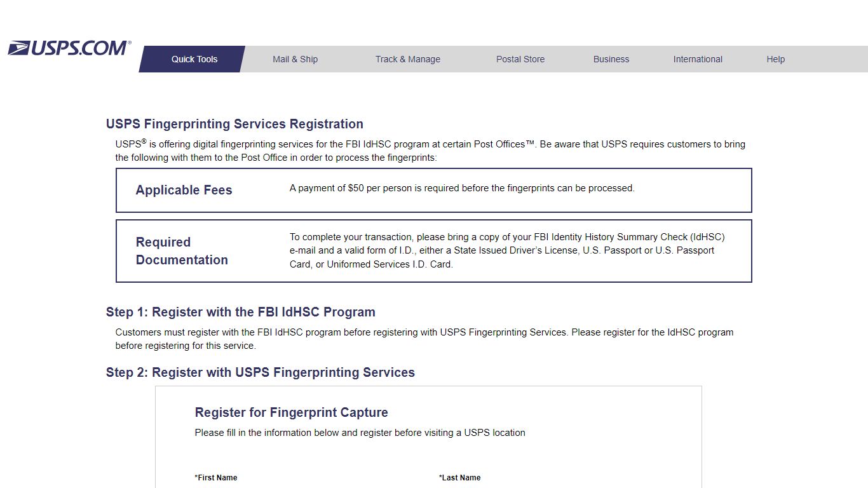Click the Last Name field label
The width and height of the screenshot is (868, 488).
[x=460, y=478]
